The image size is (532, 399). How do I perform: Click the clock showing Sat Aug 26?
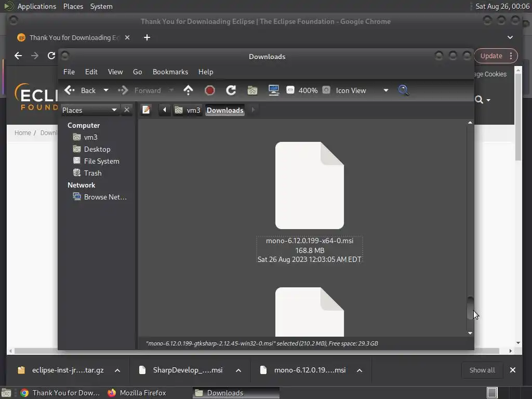[x=502, y=6]
